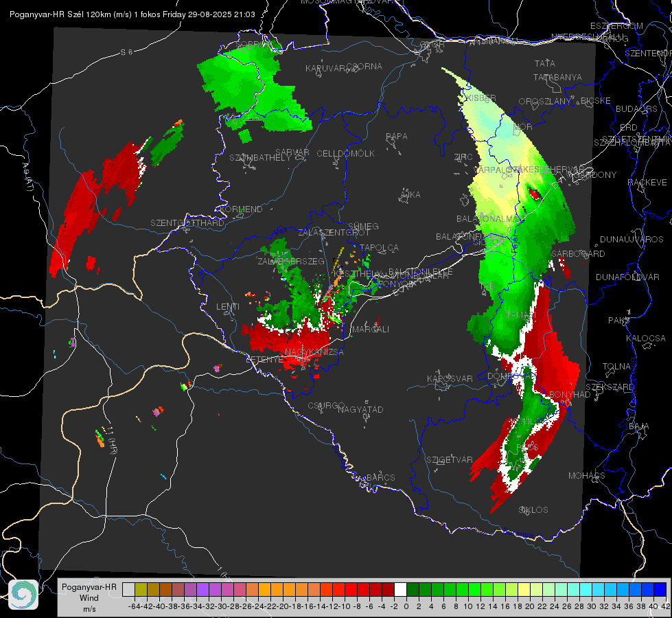Viewport: 672px width, 618px height.
Task: Select the MOHACS town label
Action: click(587, 476)
